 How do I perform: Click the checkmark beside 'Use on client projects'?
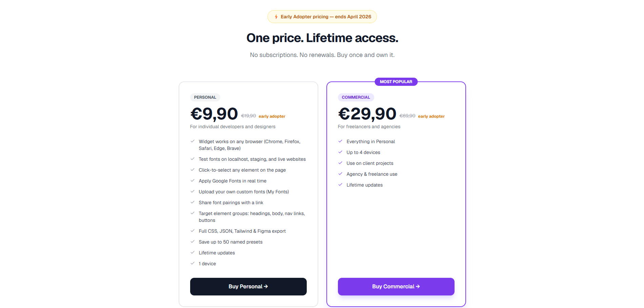(x=340, y=163)
